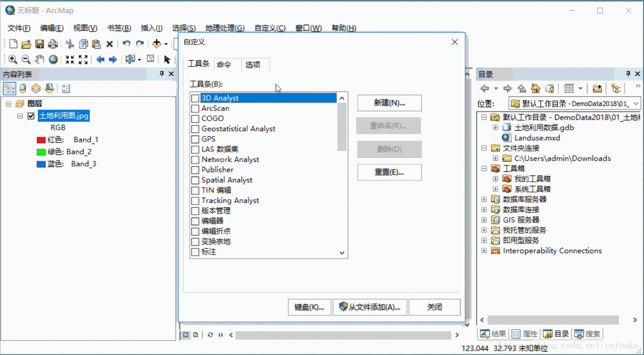644x355 pixels.
Task: Enable the 3D Analyst toolbar checkbox
Action: coord(195,98)
